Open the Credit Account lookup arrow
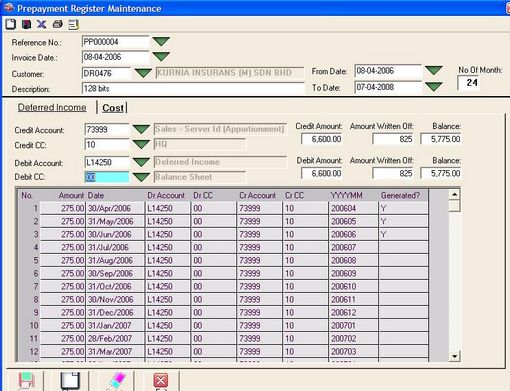 (141, 129)
